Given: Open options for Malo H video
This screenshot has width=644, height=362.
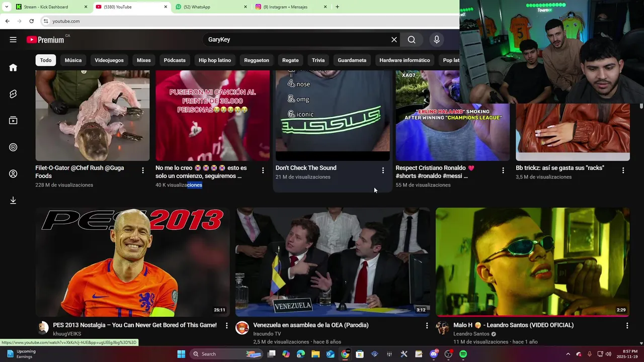Looking at the screenshot, I should 627,326.
